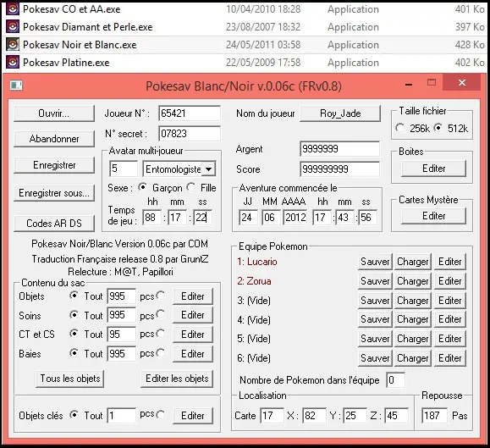
Task: Close the Pokesav Blanc/Noir window
Action: click(x=462, y=82)
